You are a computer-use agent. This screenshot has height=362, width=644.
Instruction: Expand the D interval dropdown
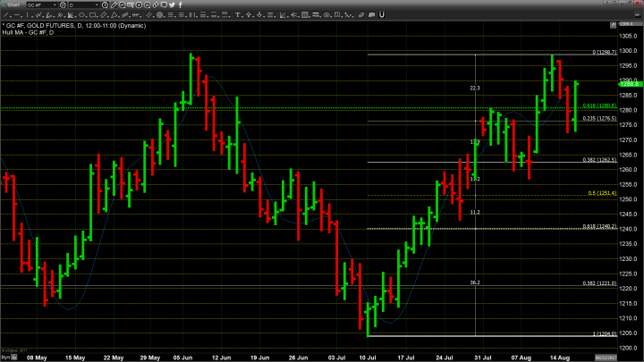tap(97, 4)
